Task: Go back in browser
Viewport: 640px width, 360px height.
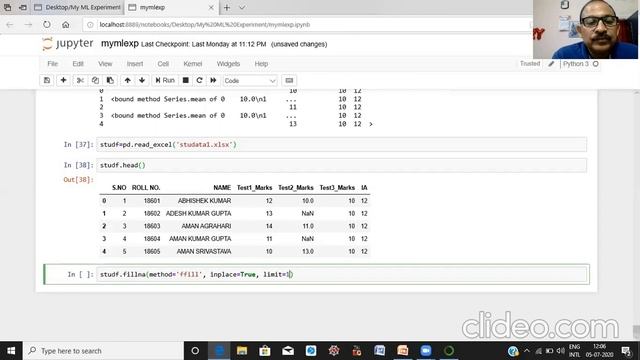Action: [x=10, y=24]
